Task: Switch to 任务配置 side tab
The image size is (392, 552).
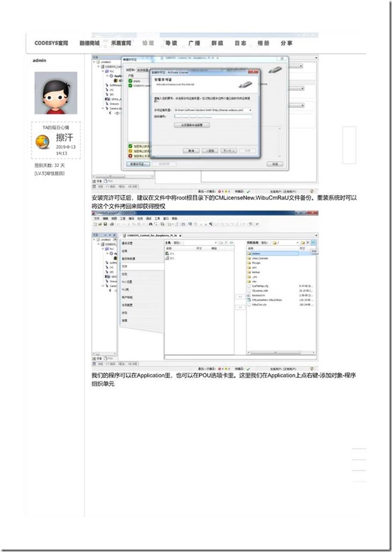Action: tap(141, 305)
